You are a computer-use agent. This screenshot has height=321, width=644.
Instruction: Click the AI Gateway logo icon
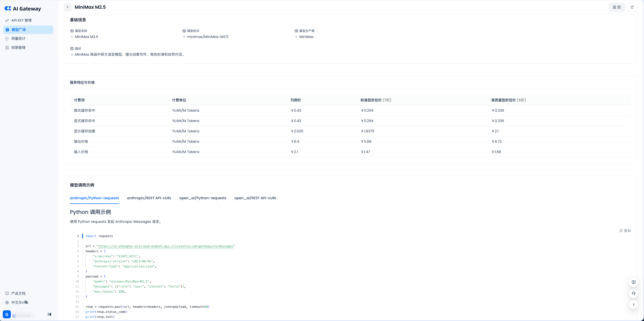pos(8,8)
